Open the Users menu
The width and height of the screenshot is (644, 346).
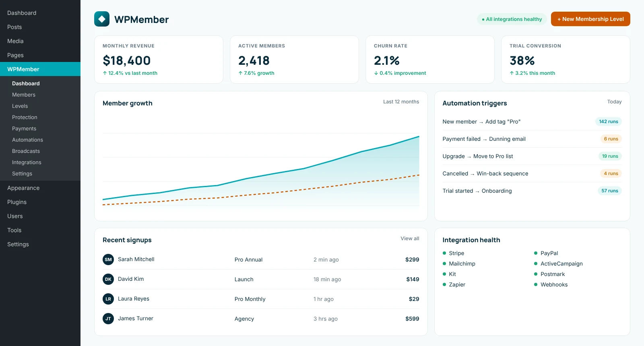point(40,216)
